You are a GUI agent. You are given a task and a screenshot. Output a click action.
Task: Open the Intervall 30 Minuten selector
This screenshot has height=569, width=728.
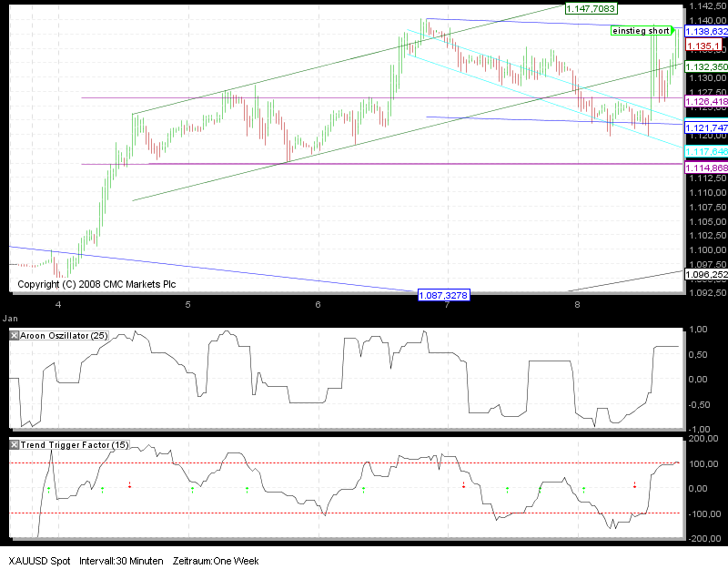coord(119,561)
